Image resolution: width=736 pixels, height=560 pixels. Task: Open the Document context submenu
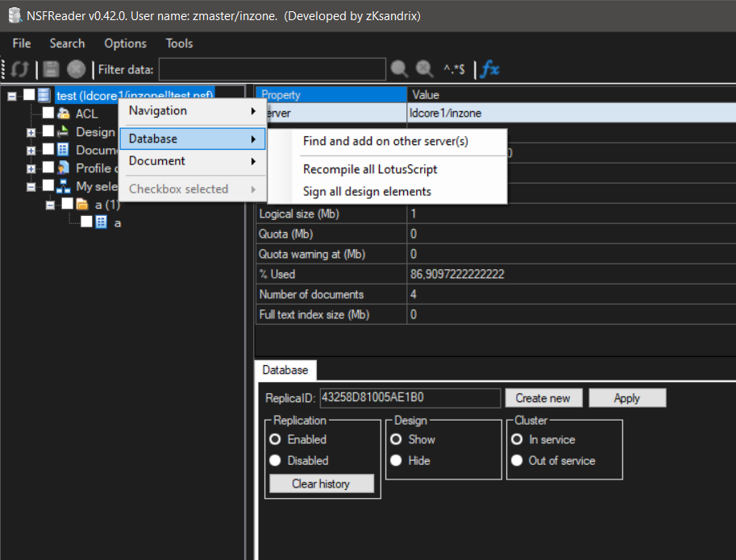point(193,161)
